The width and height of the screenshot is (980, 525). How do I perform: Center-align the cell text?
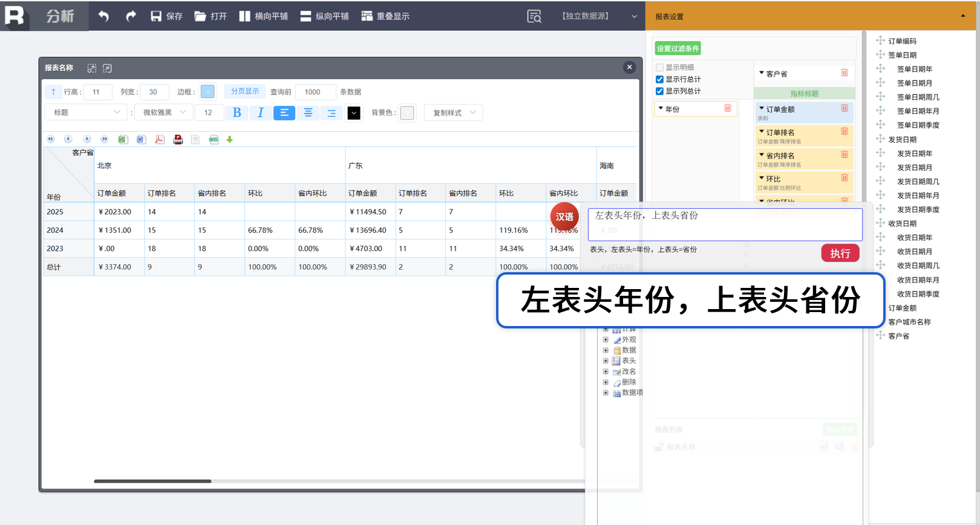tap(308, 112)
